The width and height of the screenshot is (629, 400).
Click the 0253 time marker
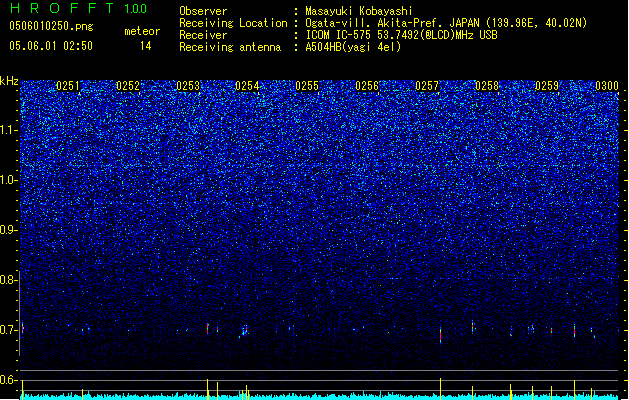188,86
